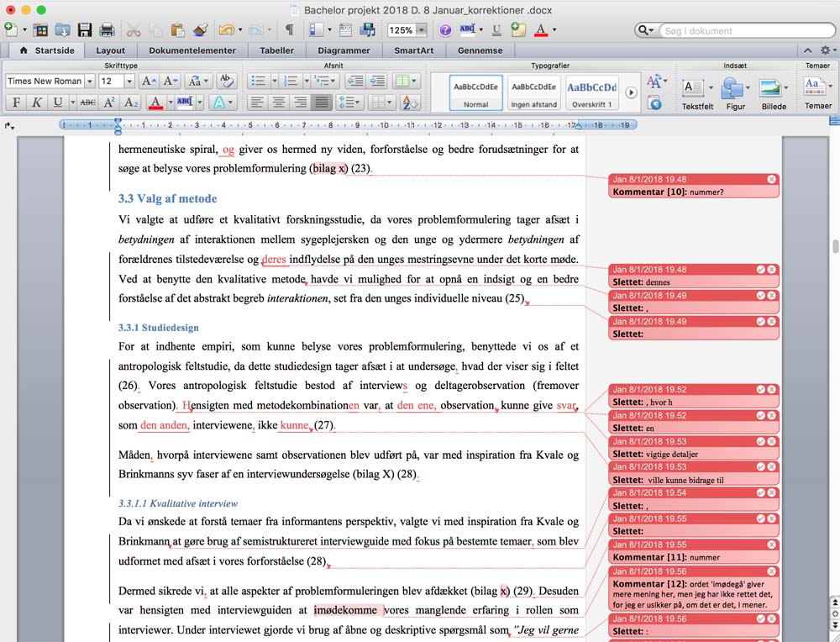Toggle bold formatting (F button)

click(x=17, y=102)
